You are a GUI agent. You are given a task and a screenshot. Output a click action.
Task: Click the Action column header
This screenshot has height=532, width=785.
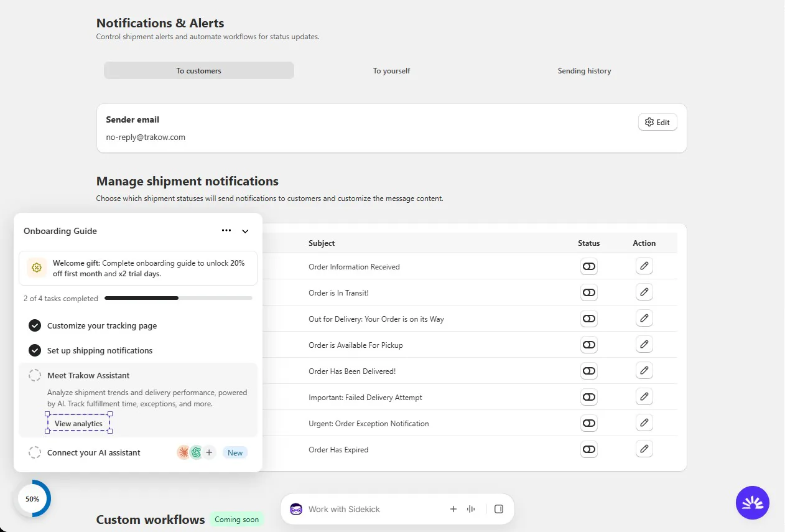coord(644,243)
